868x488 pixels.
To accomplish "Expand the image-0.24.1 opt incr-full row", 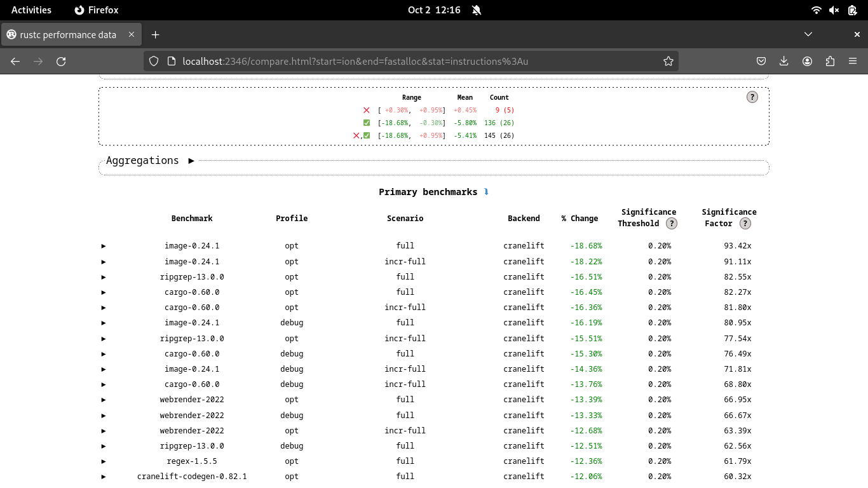I will (104, 262).
